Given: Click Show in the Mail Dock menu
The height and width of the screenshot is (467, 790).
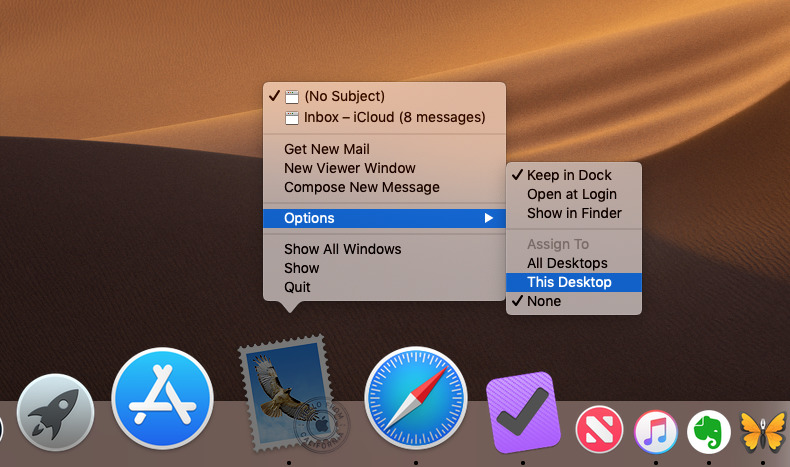Looking at the screenshot, I should [x=384, y=269].
